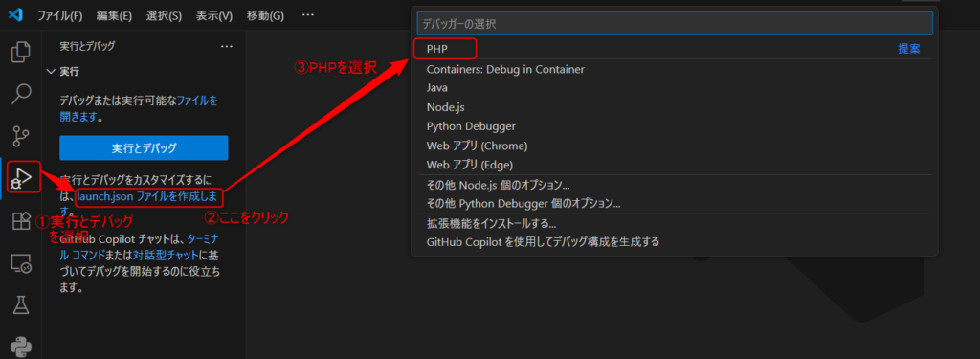Choose GitHub Copilot を使用してデバッグ構成を生成する
The height and width of the screenshot is (359, 980).
click(675, 241)
